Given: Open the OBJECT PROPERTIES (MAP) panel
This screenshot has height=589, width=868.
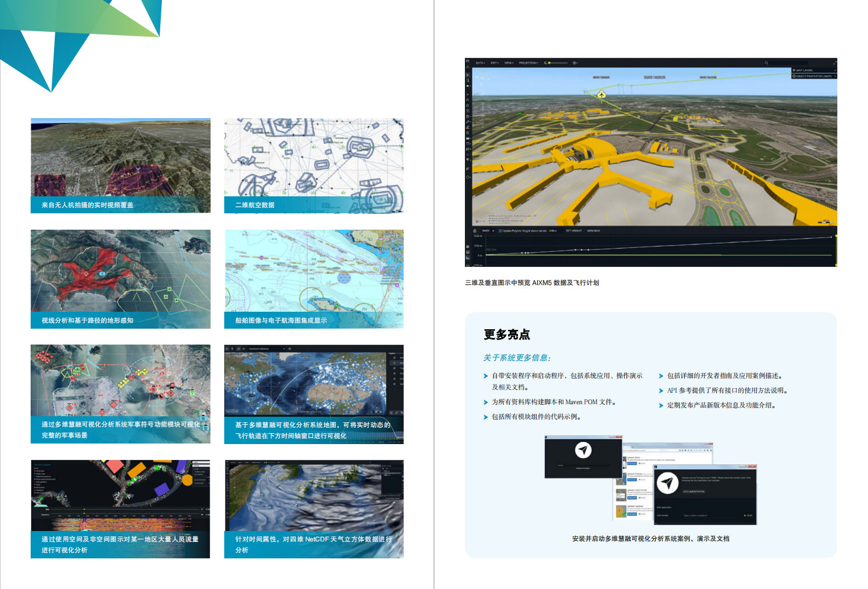Looking at the screenshot, I should tap(813, 76).
